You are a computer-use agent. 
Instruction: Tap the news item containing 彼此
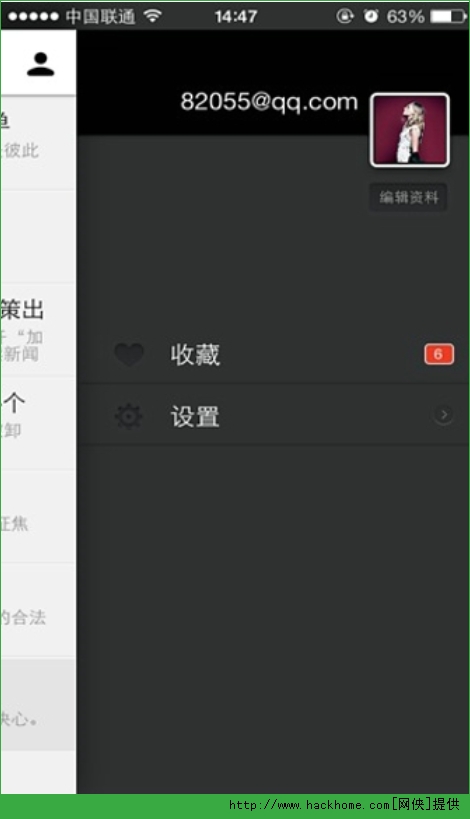[38, 143]
